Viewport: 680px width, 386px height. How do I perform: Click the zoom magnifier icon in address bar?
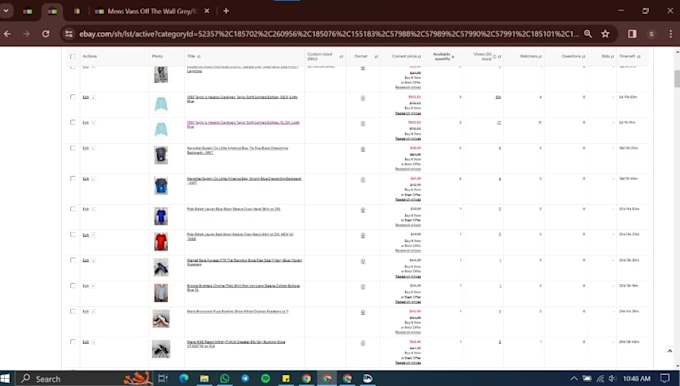(588, 34)
